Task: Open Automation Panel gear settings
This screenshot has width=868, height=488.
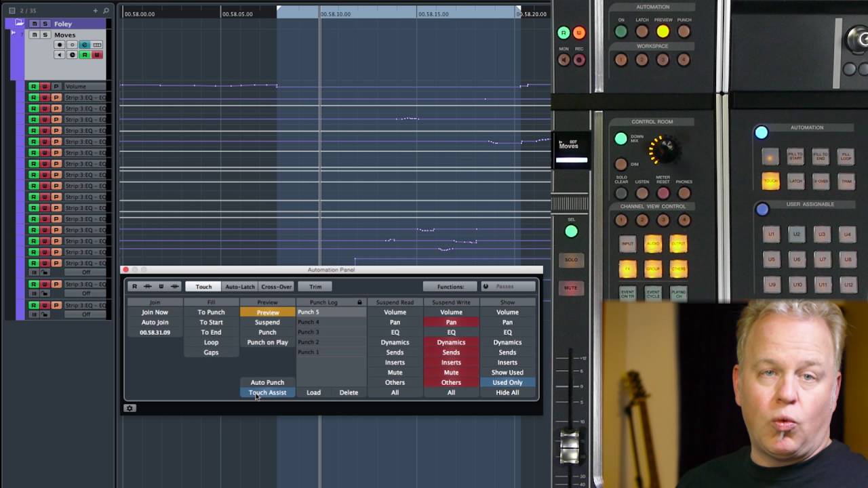Action: click(130, 408)
